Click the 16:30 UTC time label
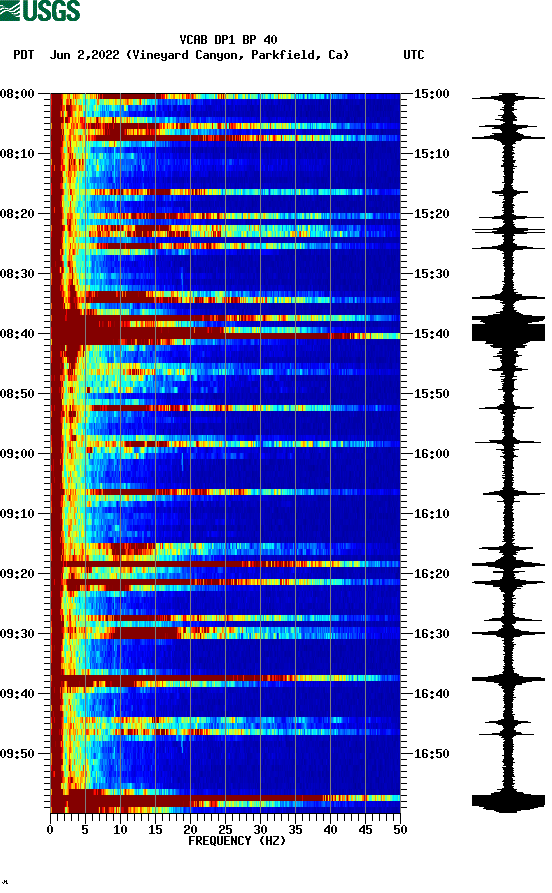The image size is (552, 893). [431, 634]
